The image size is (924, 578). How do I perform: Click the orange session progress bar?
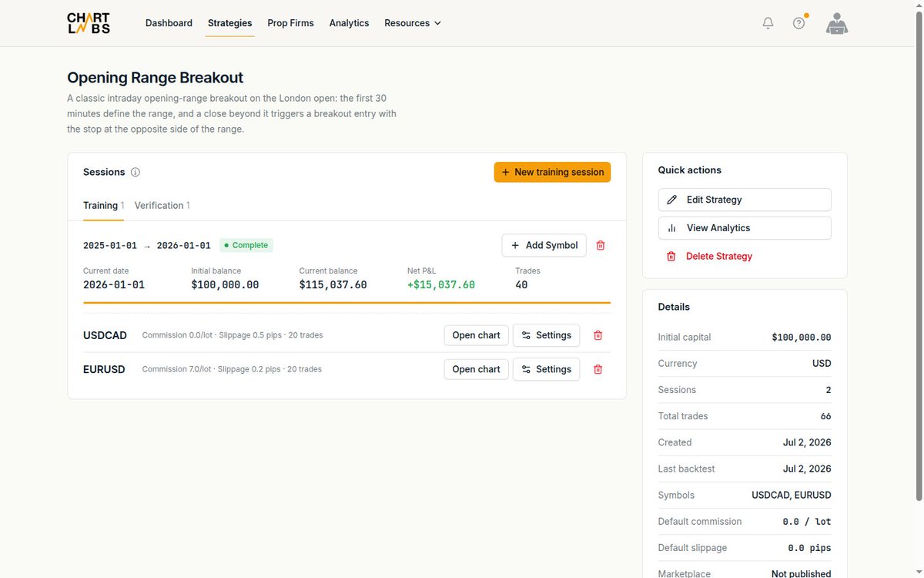(x=346, y=303)
